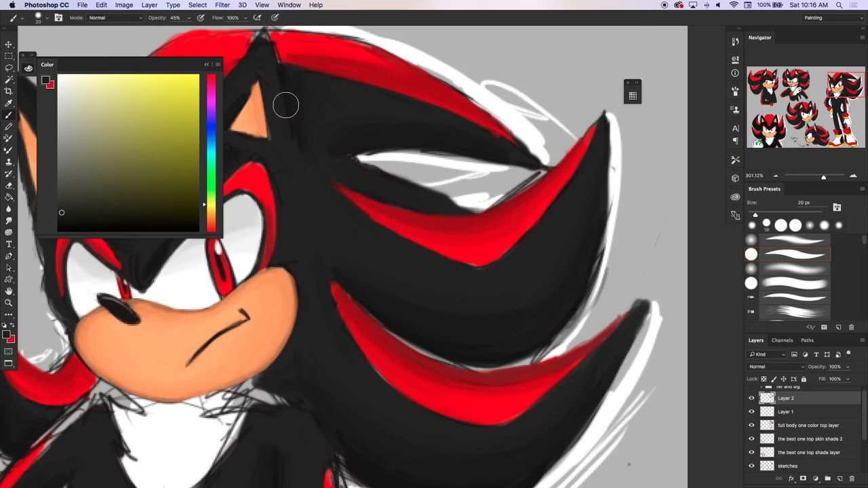This screenshot has width=868, height=488.
Task: Select the Lasso tool
Action: 9,68
